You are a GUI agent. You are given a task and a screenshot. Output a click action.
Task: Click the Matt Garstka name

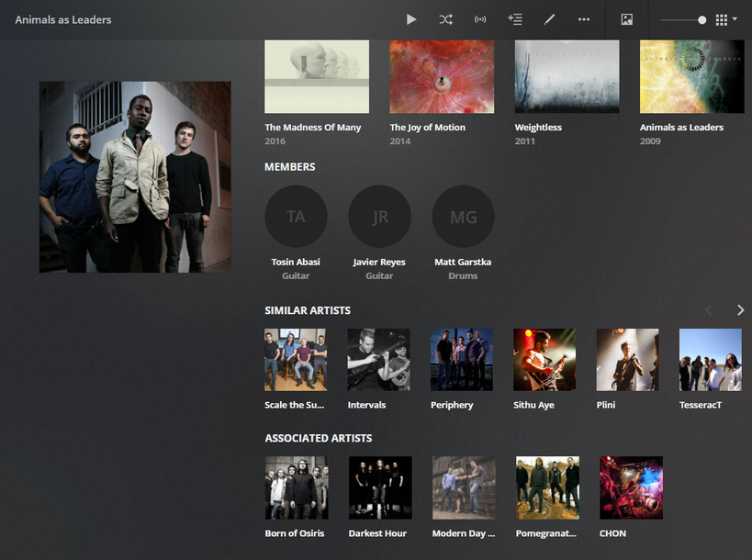[x=463, y=263]
